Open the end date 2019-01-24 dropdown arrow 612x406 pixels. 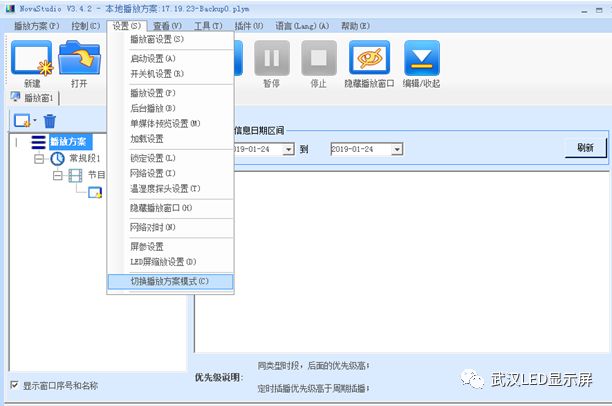click(x=397, y=149)
